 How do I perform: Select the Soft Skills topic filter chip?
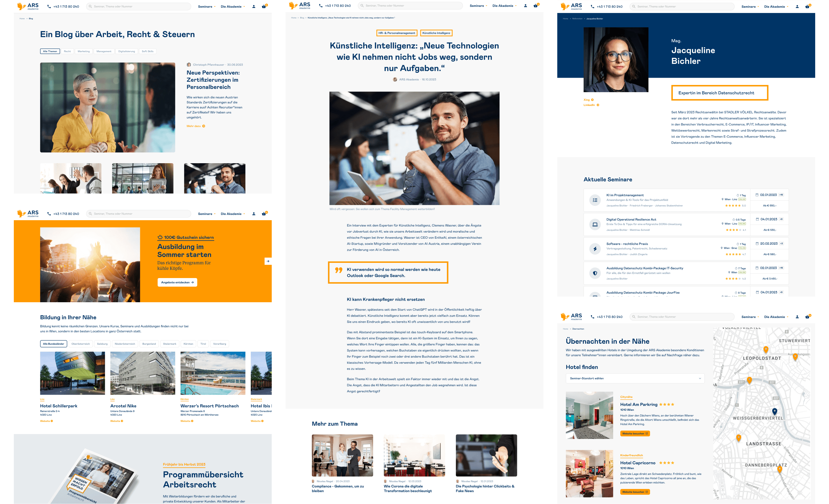147,52
